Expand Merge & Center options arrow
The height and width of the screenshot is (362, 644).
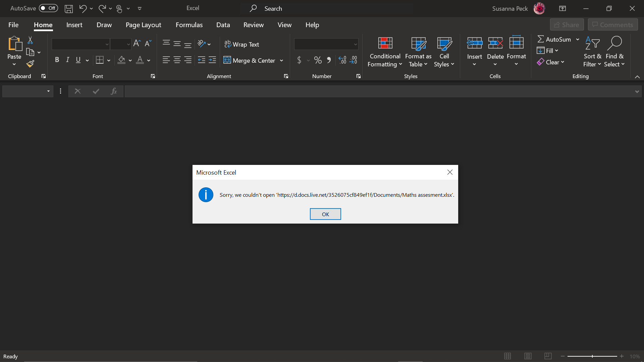point(281,61)
